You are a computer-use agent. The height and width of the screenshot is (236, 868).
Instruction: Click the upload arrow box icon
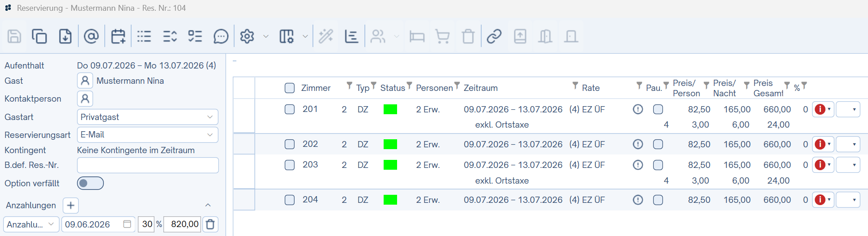click(x=520, y=36)
